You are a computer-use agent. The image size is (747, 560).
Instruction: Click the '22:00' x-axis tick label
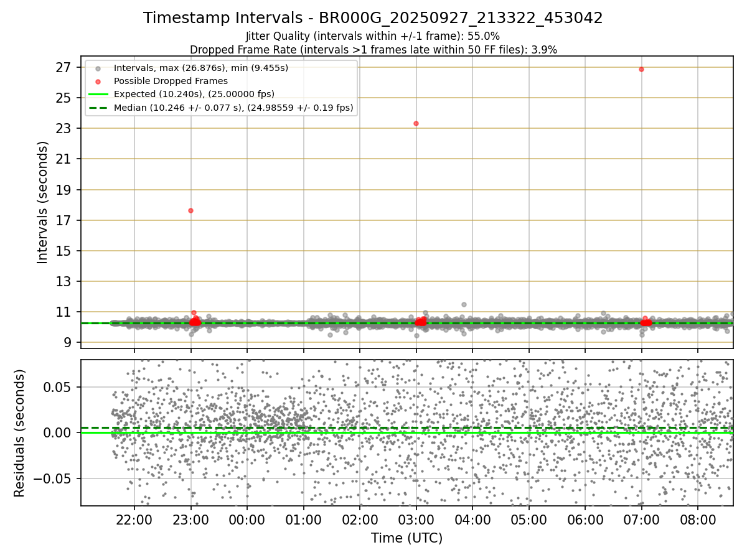134,520
